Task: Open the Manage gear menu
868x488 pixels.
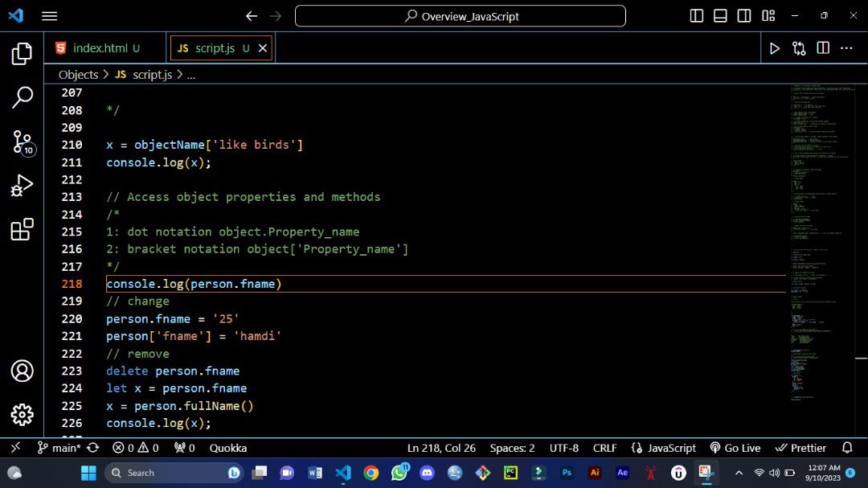Action: (x=23, y=414)
